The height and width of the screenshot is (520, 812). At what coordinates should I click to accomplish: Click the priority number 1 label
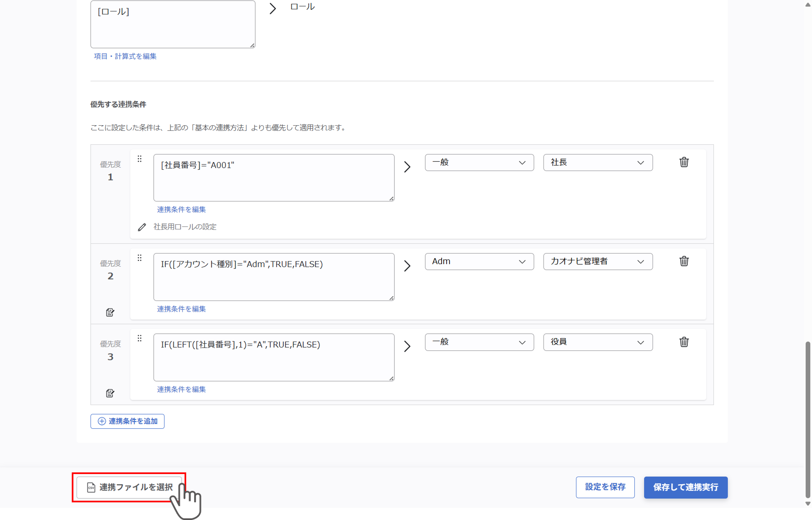tap(110, 177)
